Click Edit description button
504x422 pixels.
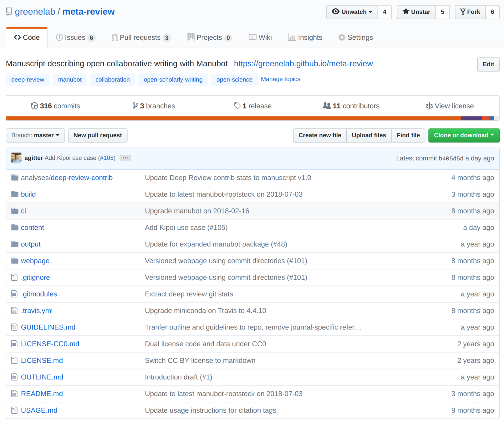488,64
